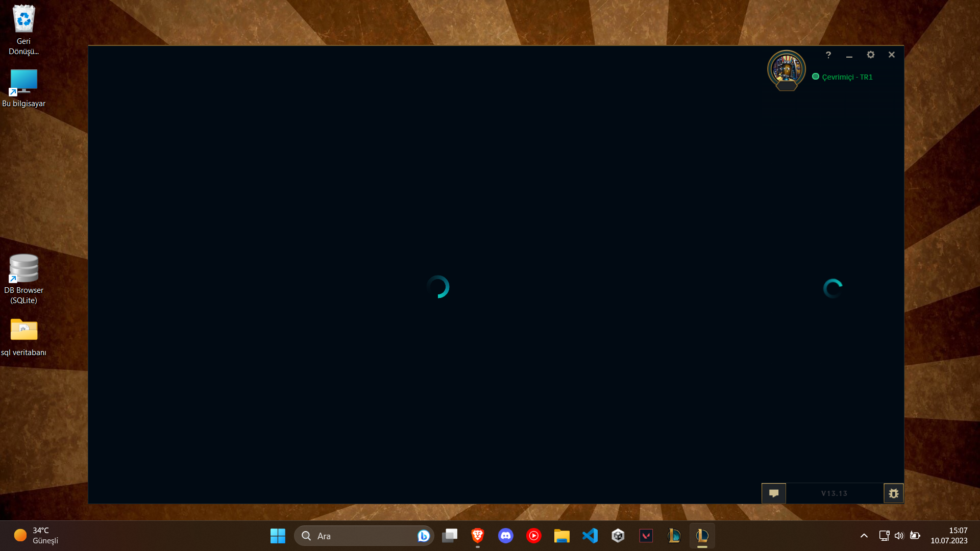Open Unity Hub taskbar icon
This screenshot has width=980, height=551.
(618, 536)
